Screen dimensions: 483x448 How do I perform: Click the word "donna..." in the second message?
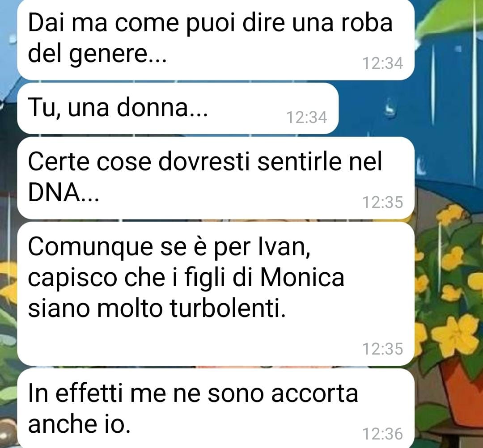click(162, 108)
